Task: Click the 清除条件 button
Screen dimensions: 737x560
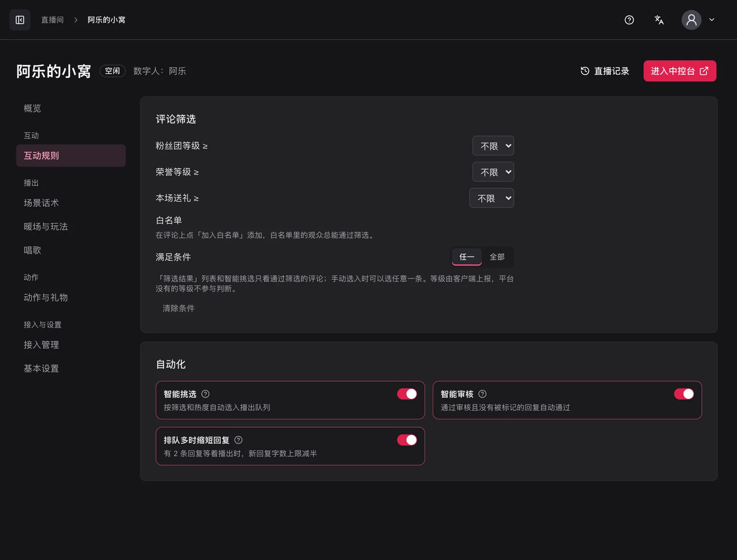Action: (179, 308)
